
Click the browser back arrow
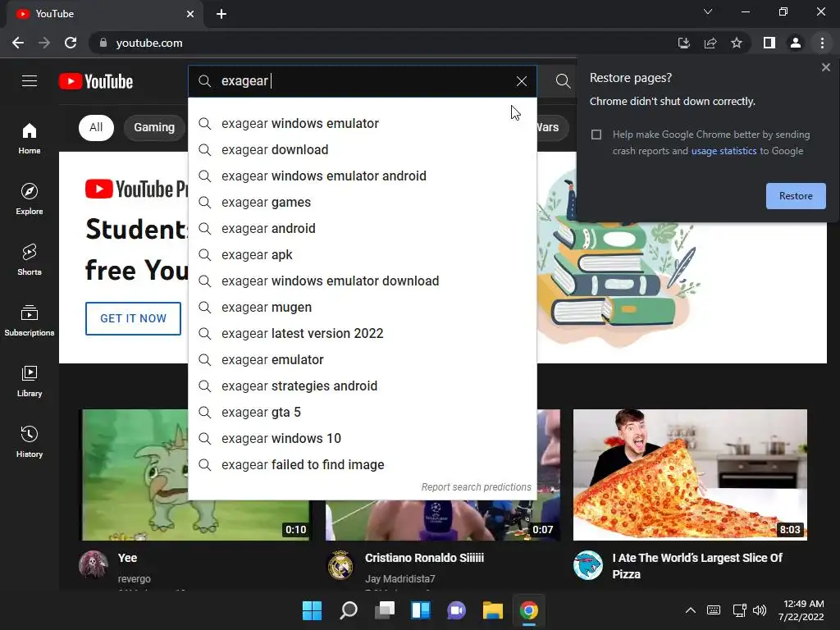point(18,43)
